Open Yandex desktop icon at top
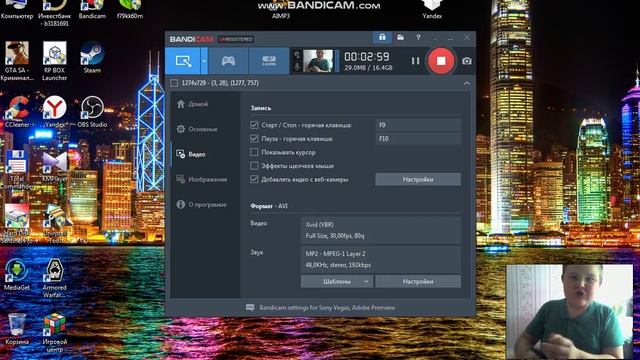 tap(432, 10)
